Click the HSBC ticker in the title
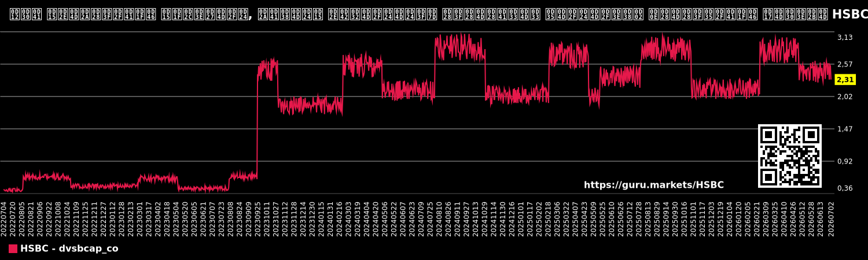 pyautogui.click(x=850, y=14)
